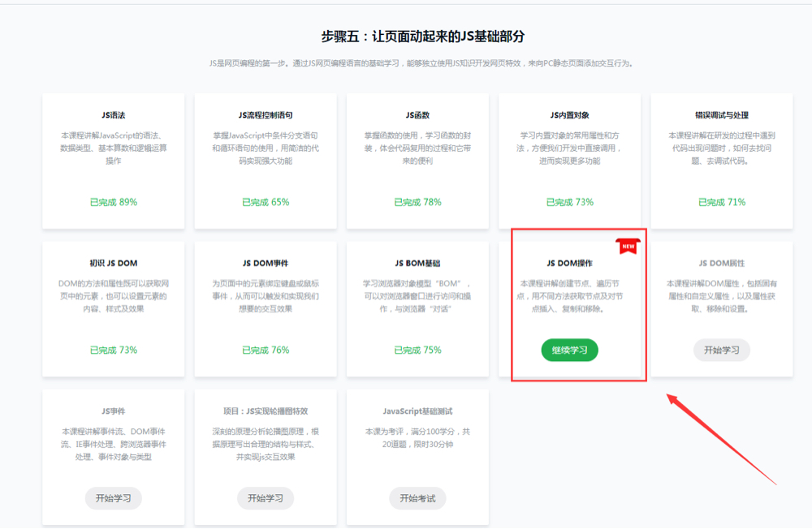Click the 已完成 75% progress text
The height and width of the screenshot is (529, 812).
pyautogui.click(x=417, y=351)
